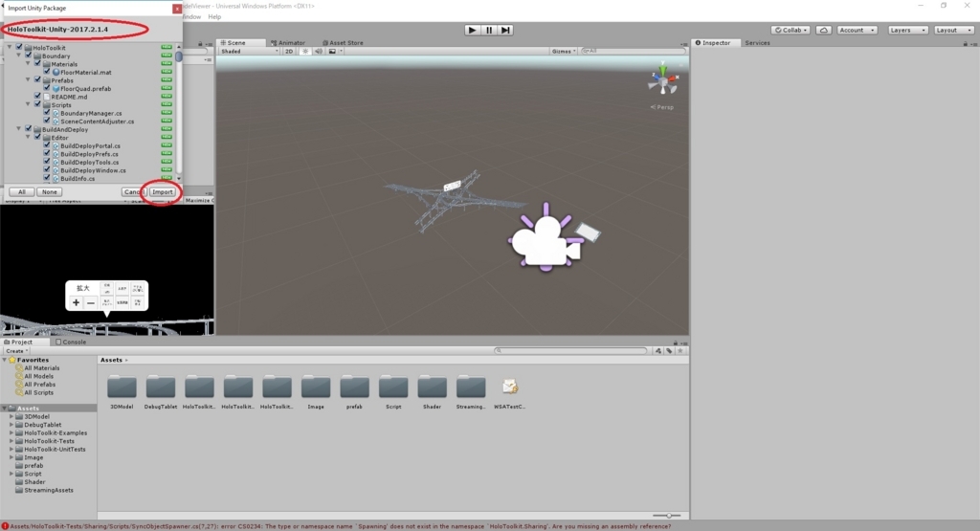Image resolution: width=980 pixels, height=531 pixels.
Task: Open the Account dropdown
Action: (x=857, y=30)
